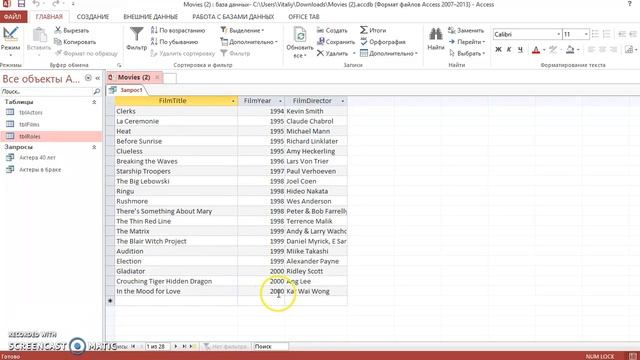
Task: Click Сохранить record button
Action: pos(336,42)
